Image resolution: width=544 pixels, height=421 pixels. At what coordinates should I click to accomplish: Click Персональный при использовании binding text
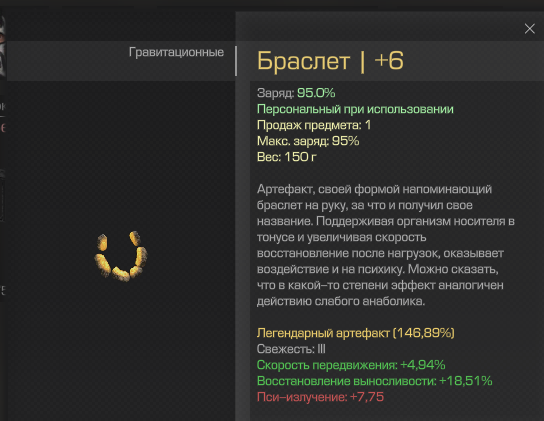pos(355,109)
